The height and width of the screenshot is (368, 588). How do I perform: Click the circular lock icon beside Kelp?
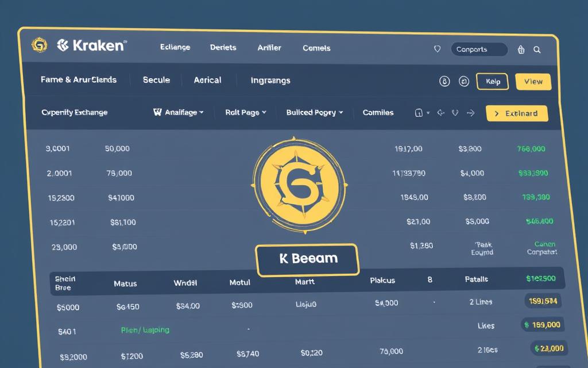(444, 81)
